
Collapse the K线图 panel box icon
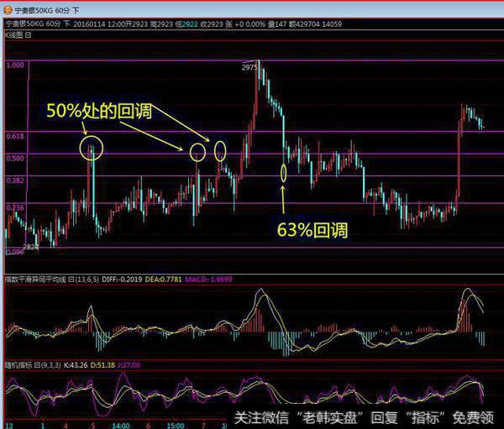coord(29,36)
